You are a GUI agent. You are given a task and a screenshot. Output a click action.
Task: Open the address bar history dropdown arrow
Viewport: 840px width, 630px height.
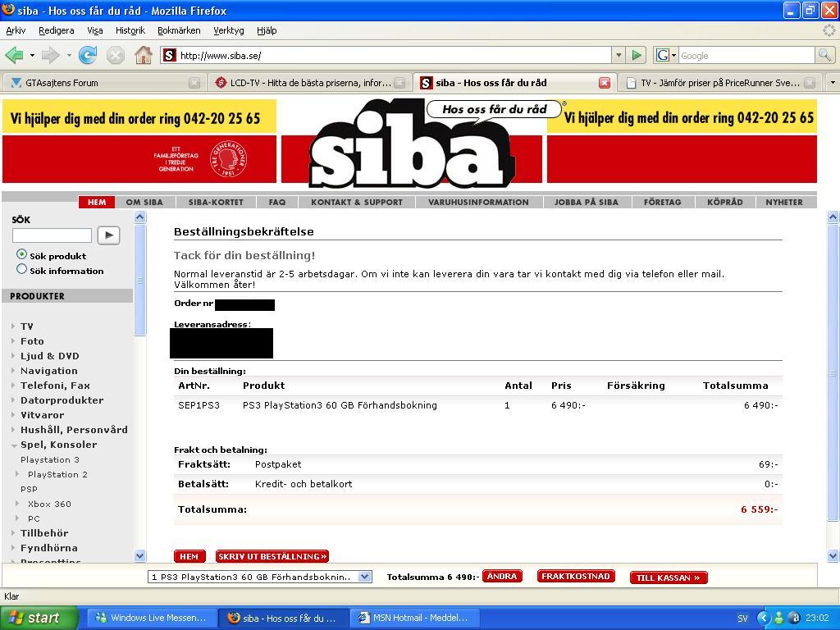[619, 55]
